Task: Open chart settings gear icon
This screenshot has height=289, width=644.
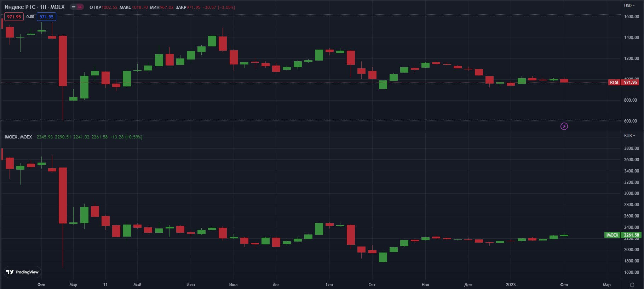Action: pyautogui.click(x=632, y=285)
